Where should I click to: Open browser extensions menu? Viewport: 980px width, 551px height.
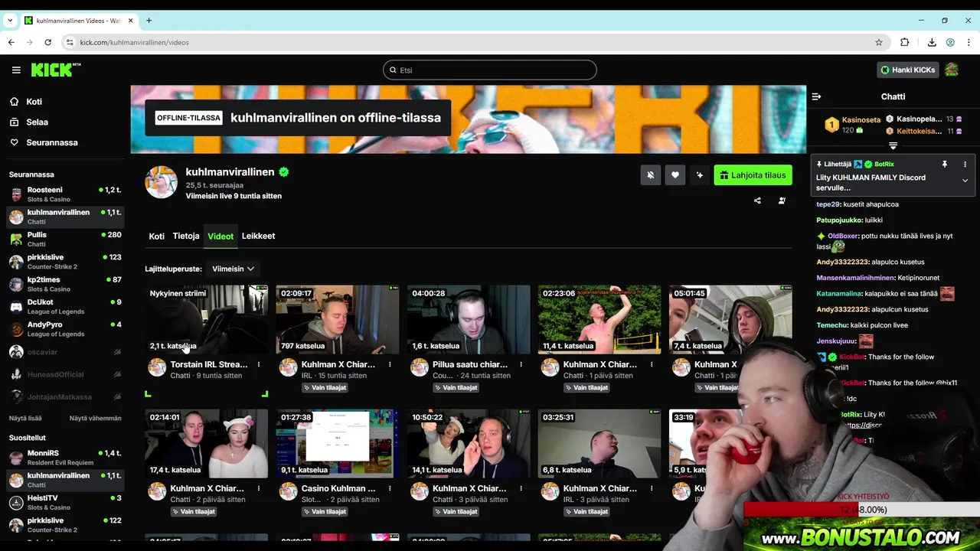click(x=905, y=42)
